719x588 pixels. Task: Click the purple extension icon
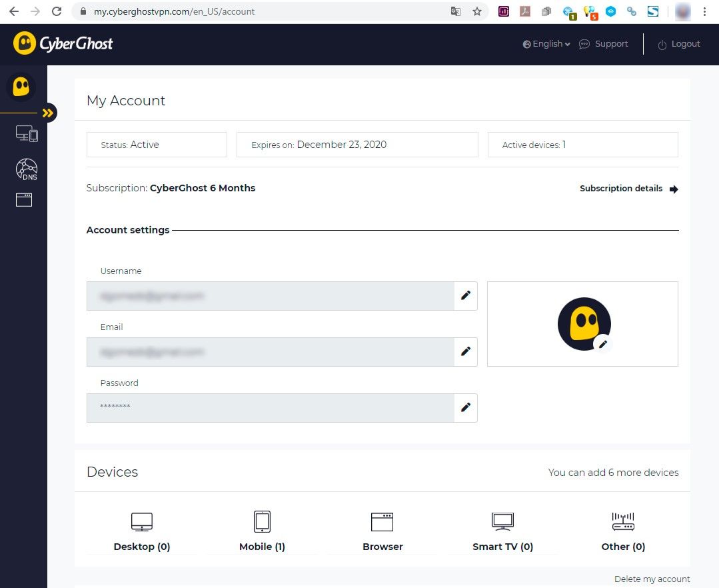(504, 11)
